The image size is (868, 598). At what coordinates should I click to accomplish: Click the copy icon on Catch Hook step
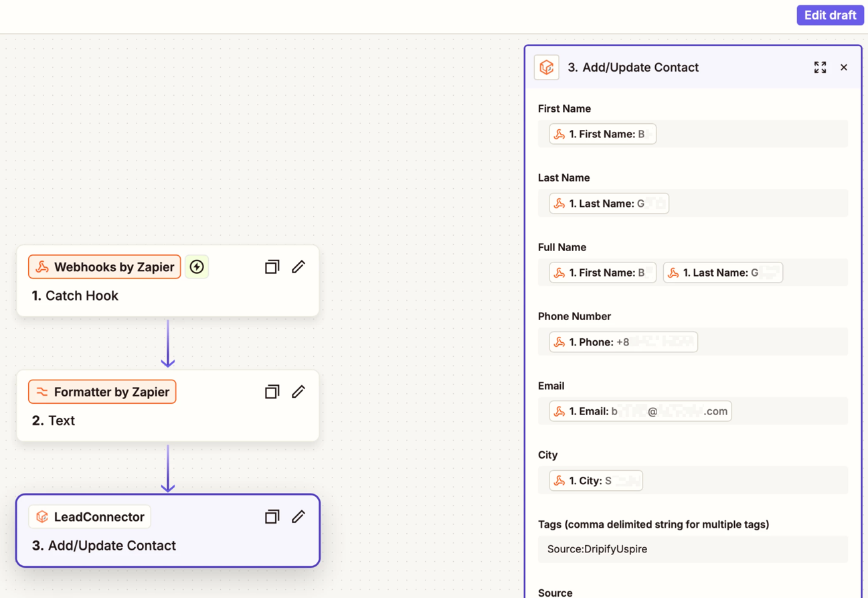point(272,267)
